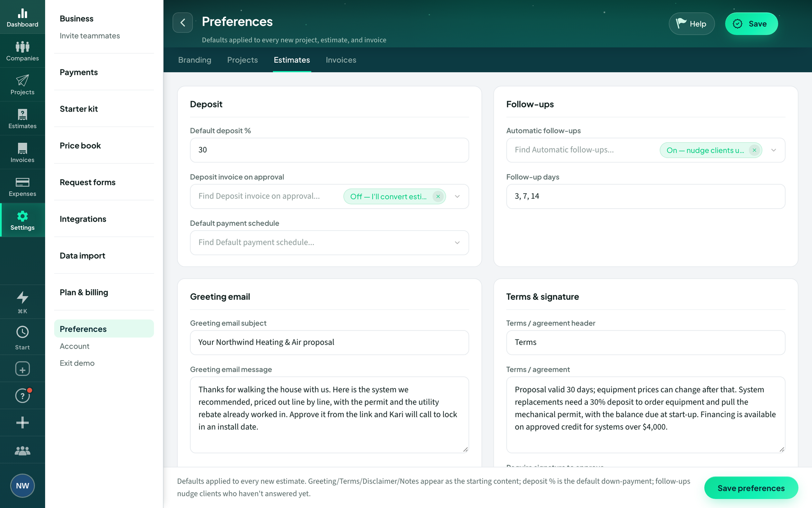Expand the Deposit invoice on approval dropdown
The height and width of the screenshot is (508, 812).
pos(457,196)
